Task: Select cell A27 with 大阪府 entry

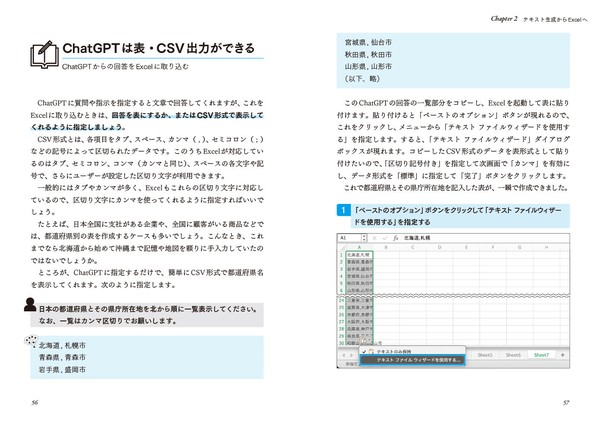Action: [x=359, y=321]
